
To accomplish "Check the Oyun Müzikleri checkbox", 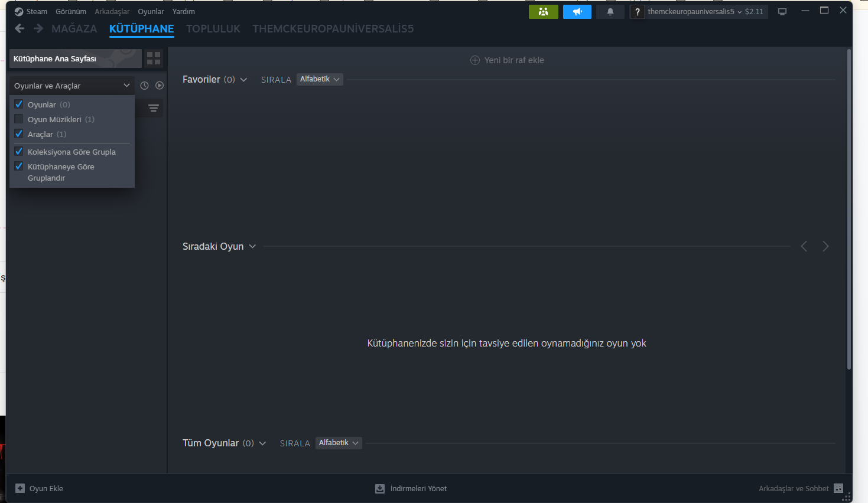I will (x=19, y=119).
